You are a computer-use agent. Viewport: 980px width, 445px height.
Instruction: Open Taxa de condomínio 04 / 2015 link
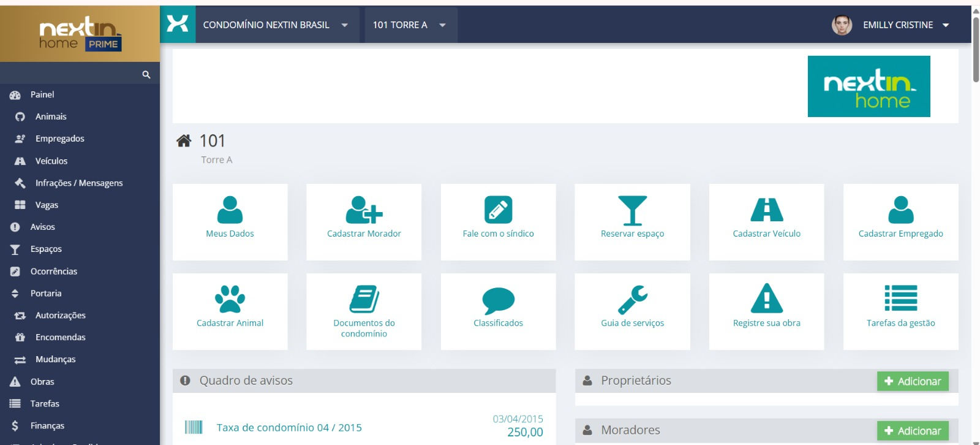pos(289,428)
